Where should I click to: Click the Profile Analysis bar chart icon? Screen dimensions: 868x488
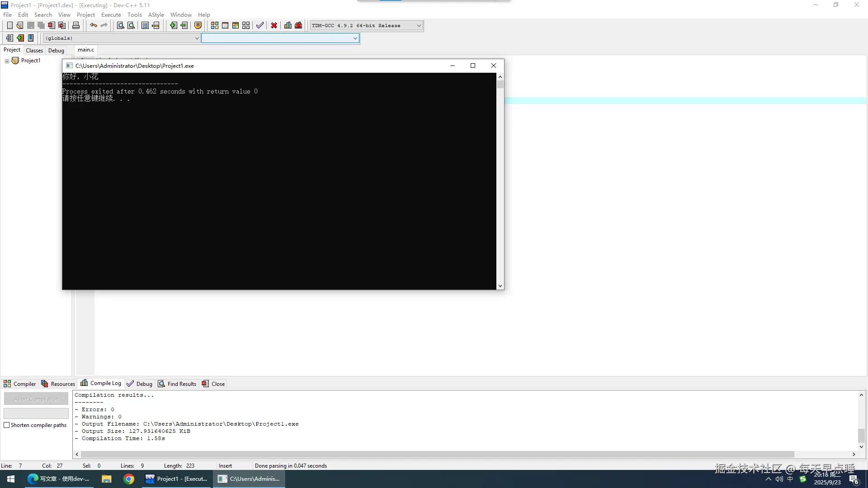pos(288,25)
